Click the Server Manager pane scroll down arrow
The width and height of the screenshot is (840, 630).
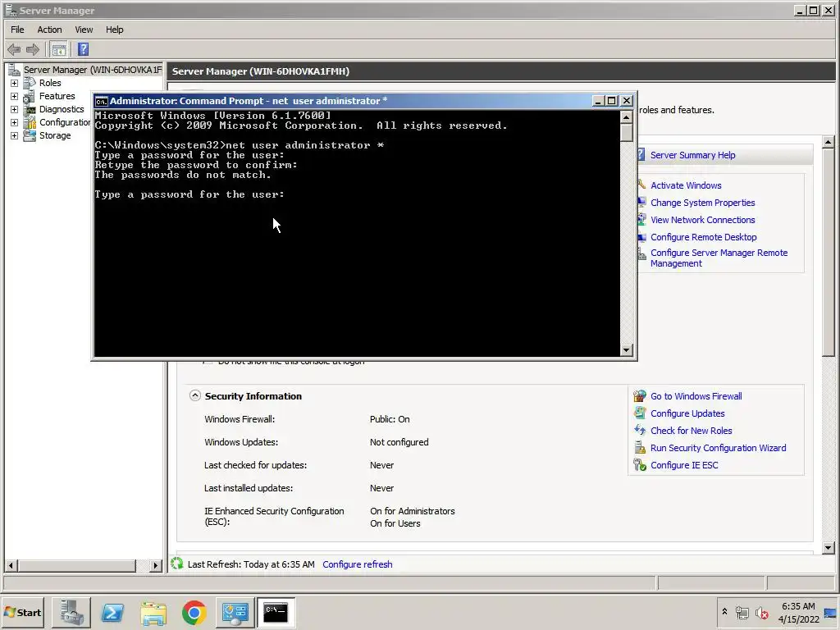click(829, 547)
